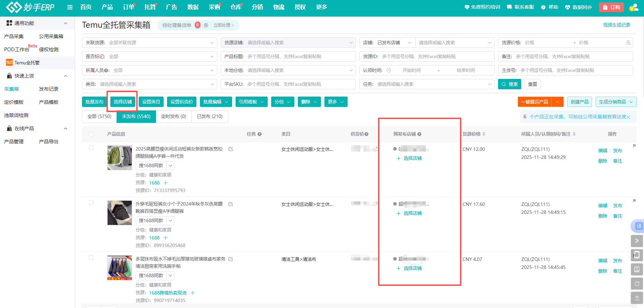Screen dimensions: 644x308
Task: Click the translate floating icon
Action: 638,226
